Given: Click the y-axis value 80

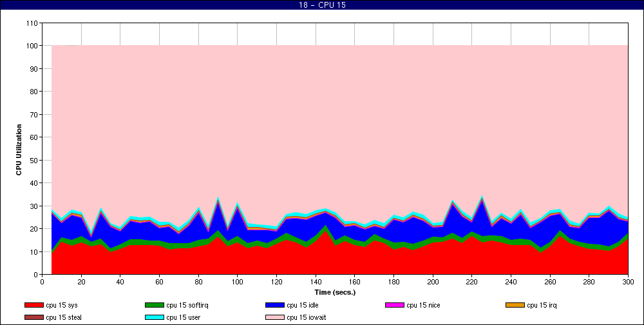Looking at the screenshot, I should 35,92.
